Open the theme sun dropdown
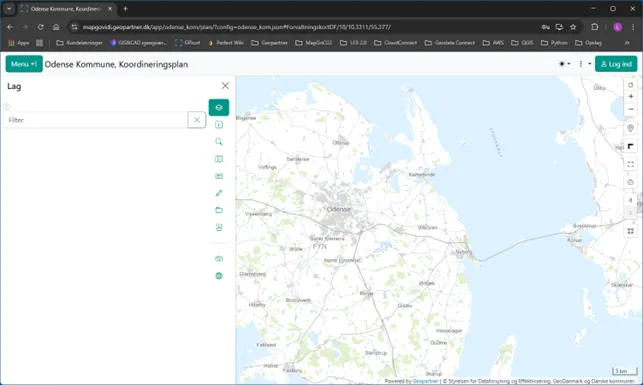 click(x=564, y=64)
